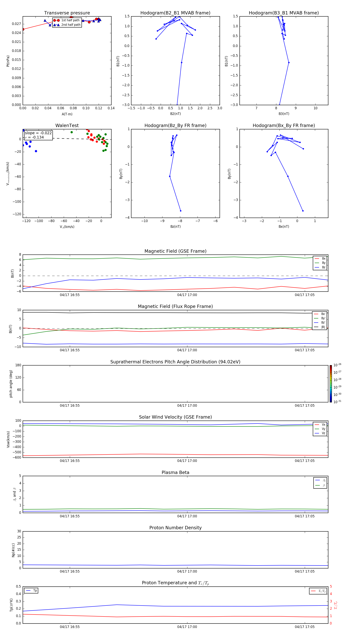Click the "Vz" velocity legend entry
This screenshot has height=644, width=351.
coord(320,433)
